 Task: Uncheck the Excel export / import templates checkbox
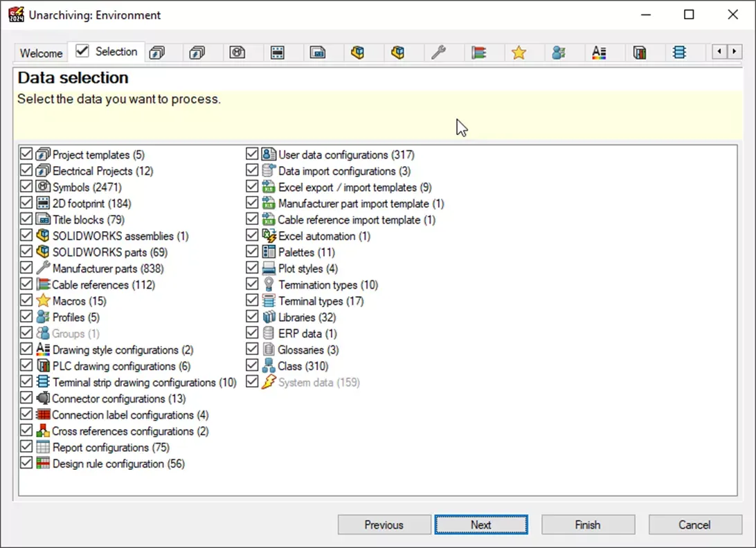click(x=252, y=187)
